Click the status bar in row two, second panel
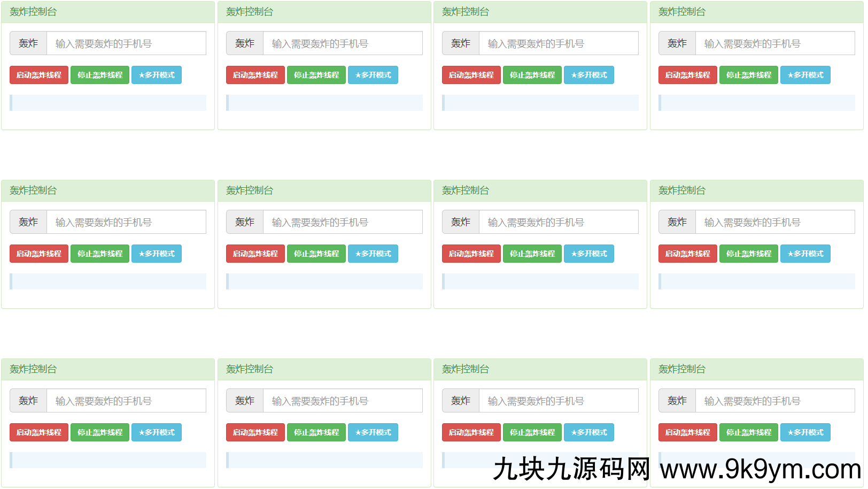868x489 pixels. point(324,281)
